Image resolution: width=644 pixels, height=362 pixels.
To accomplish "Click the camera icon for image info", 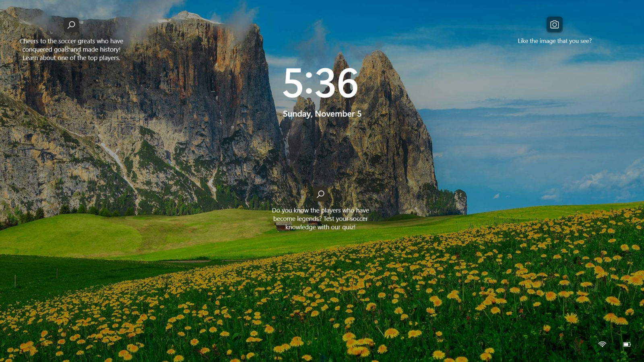I will tap(554, 25).
